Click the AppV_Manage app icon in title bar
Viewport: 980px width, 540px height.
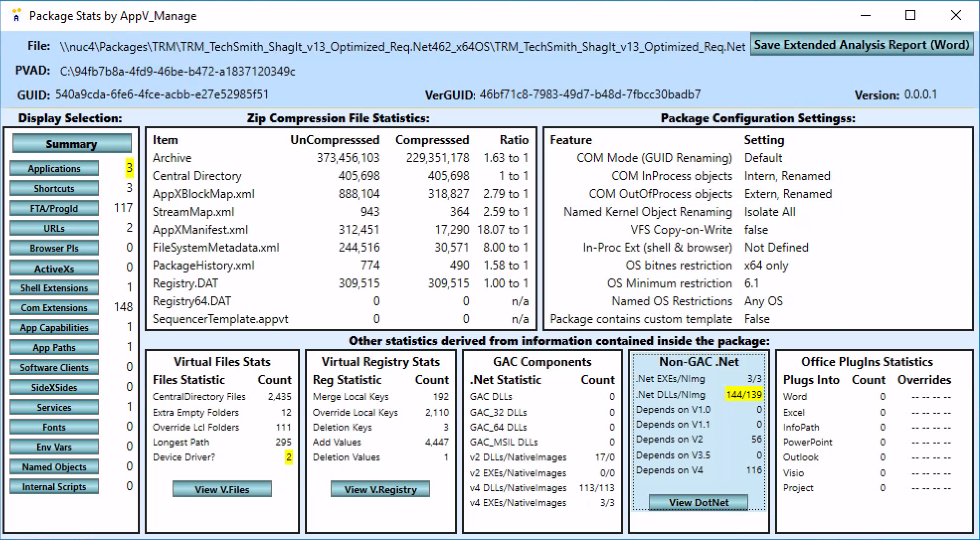[16, 15]
